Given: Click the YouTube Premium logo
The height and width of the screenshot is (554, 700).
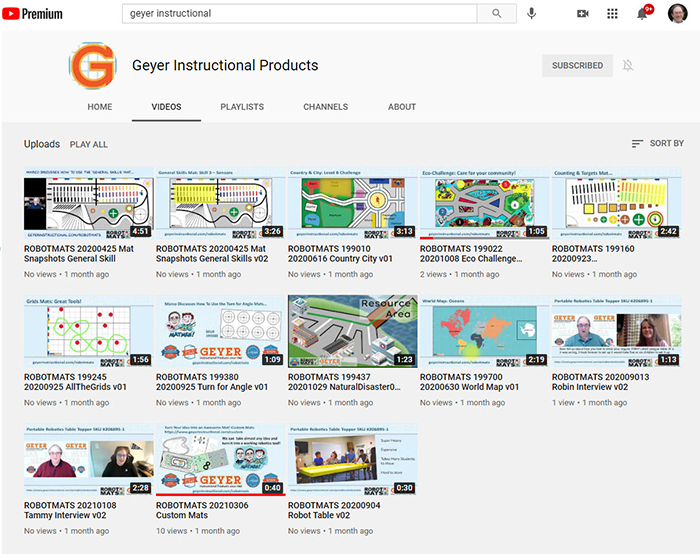Looking at the screenshot, I should pyautogui.click(x=32, y=14).
